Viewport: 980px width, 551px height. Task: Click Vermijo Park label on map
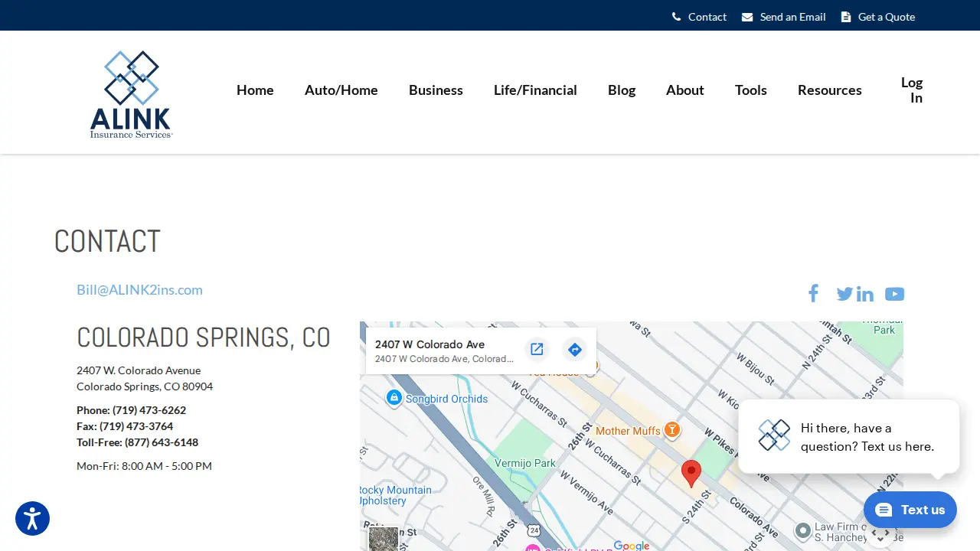coord(525,463)
